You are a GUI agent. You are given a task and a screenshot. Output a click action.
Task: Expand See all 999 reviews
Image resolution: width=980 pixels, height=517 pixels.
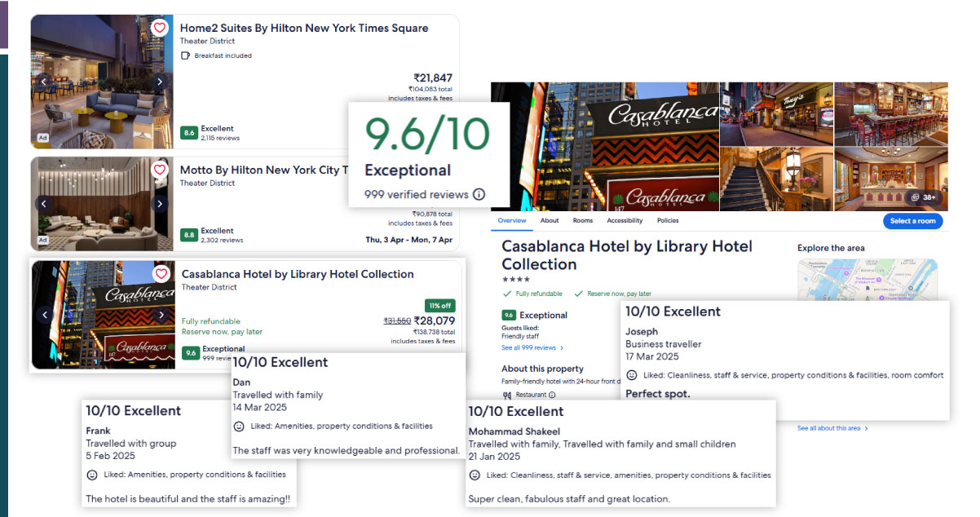point(532,348)
